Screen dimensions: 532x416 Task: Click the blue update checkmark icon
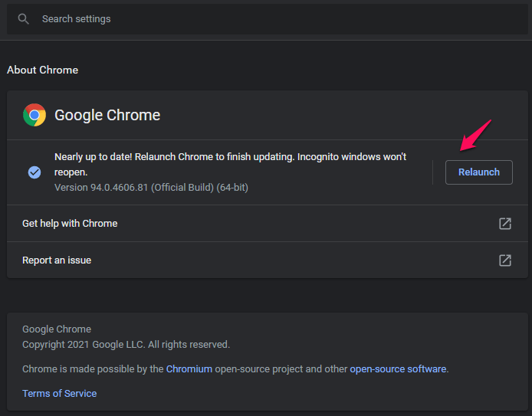pos(34,172)
